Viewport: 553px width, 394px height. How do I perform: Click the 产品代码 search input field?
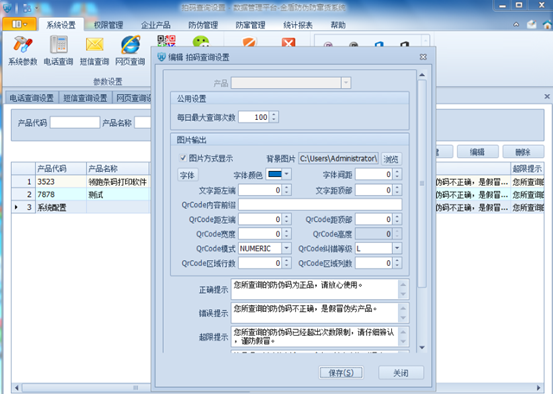75,122
